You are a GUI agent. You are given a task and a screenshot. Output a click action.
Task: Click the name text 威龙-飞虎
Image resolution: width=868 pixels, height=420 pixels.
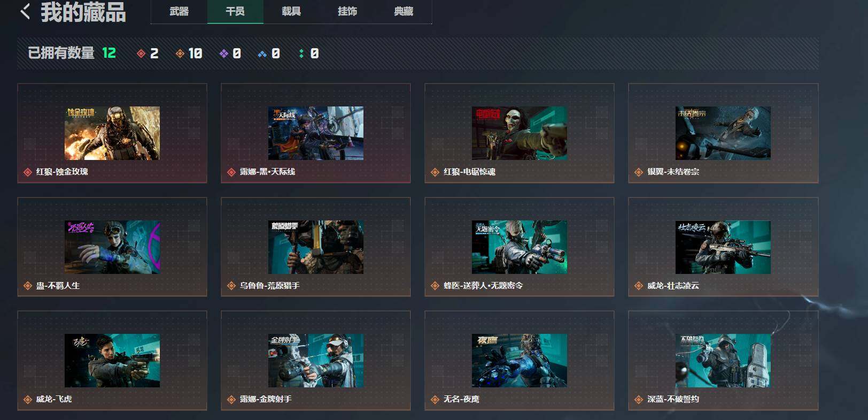[x=53, y=399]
